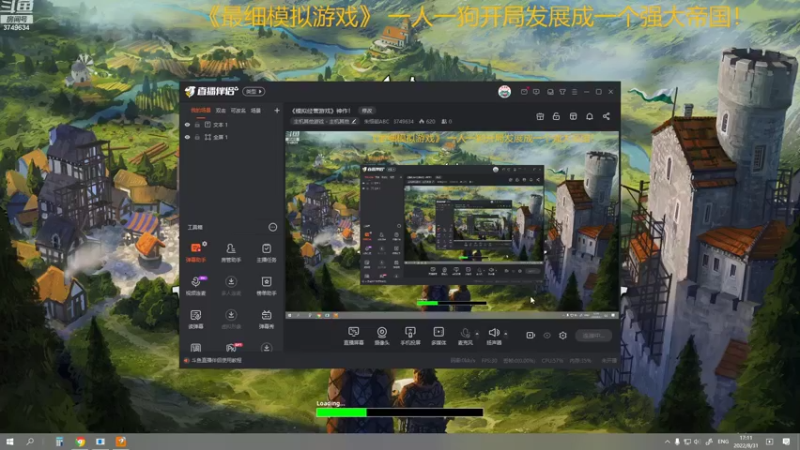Screen dimensions: 800x450
Task: Open the settings gear beside the start button
Action: (x=563, y=335)
